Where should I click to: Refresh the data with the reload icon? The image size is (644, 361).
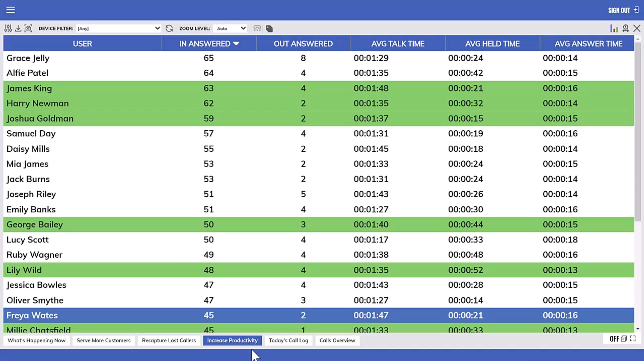[169, 29]
